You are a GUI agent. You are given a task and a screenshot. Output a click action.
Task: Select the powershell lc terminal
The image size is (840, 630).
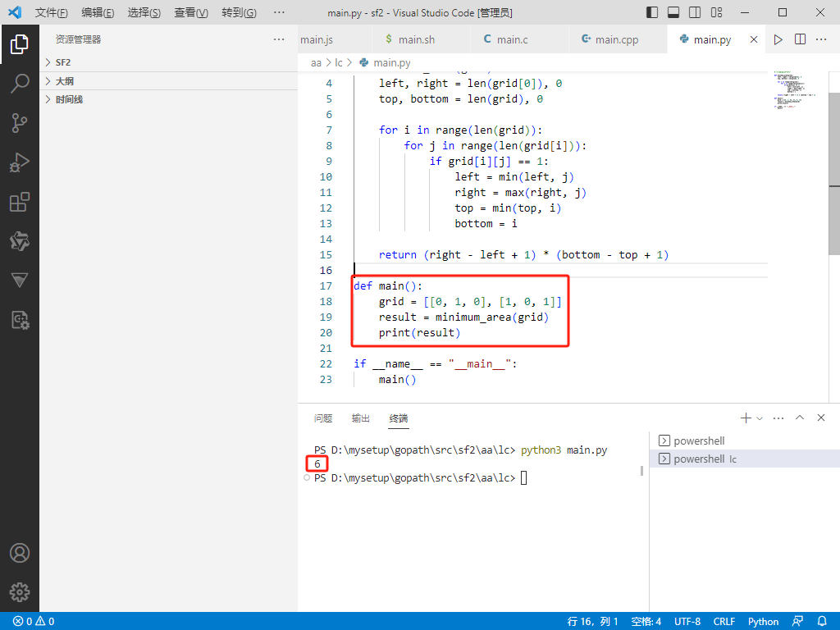(745, 459)
